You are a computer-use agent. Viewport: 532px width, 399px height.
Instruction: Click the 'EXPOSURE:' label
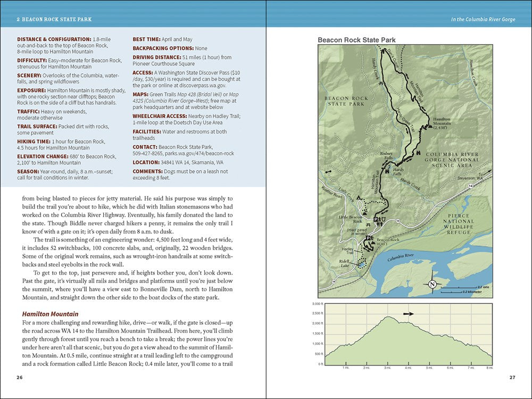pyautogui.click(x=31, y=90)
